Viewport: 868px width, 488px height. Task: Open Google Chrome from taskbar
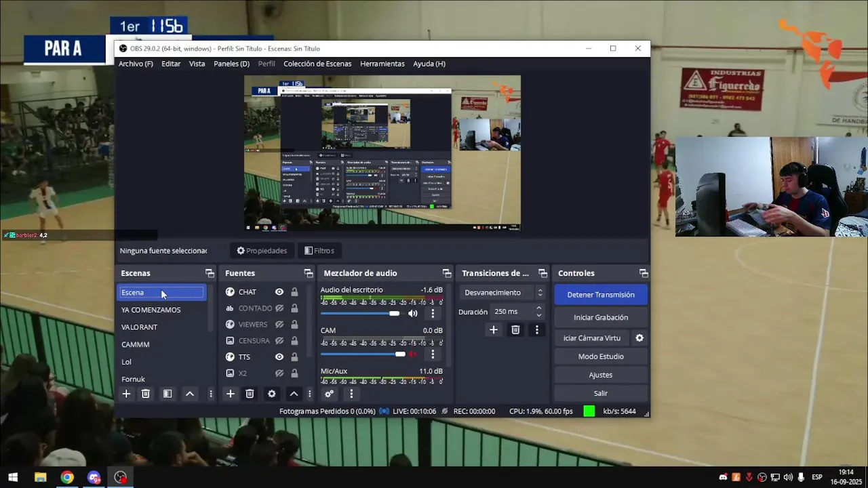66,477
